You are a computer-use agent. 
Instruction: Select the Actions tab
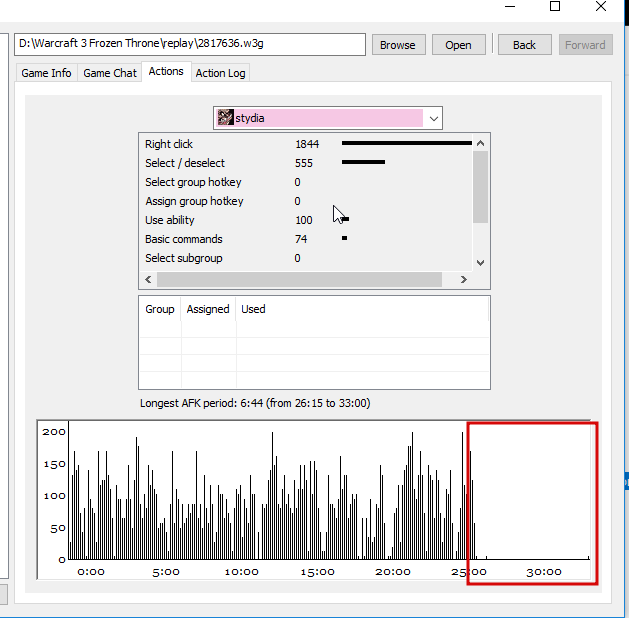coord(166,71)
